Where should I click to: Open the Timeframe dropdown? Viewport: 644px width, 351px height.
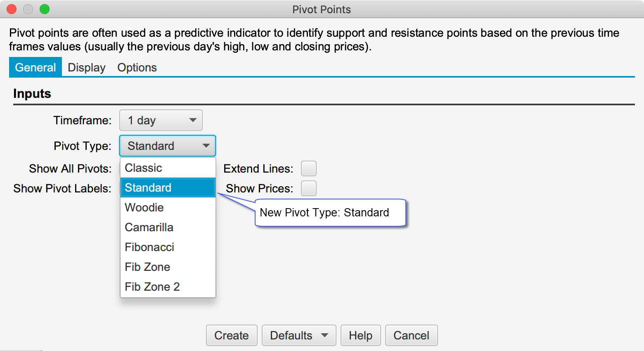click(x=161, y=120)
